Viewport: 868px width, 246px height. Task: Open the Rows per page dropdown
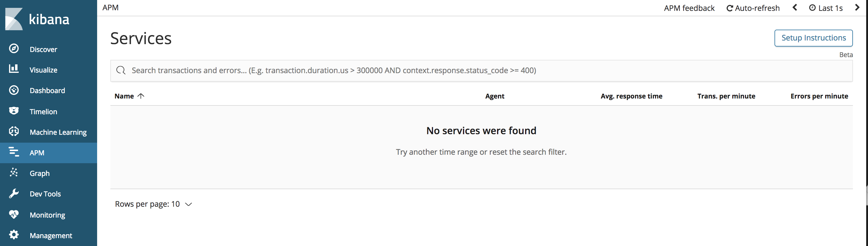[x=154, y=204]
